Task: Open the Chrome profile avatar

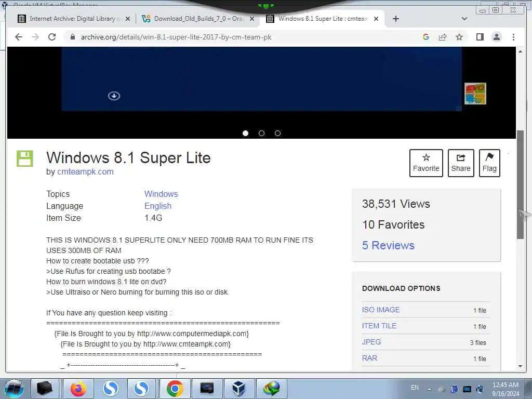Action: coord(496,37)
